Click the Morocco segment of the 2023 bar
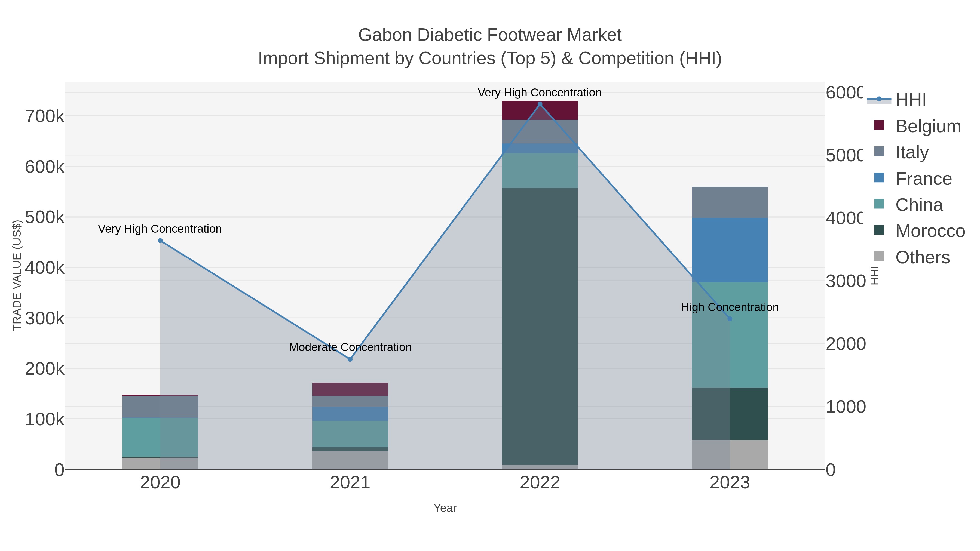Screen dimensions: 980x551 coord(730,414)
